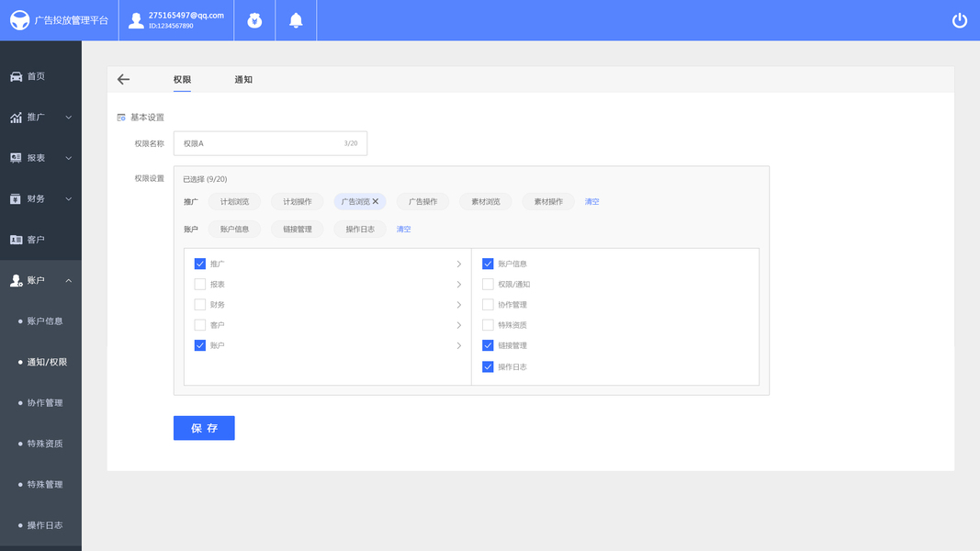Click the 报表 icon in sidebar
The height and width of the screenshot is (551, 980).
coord(17,158)
